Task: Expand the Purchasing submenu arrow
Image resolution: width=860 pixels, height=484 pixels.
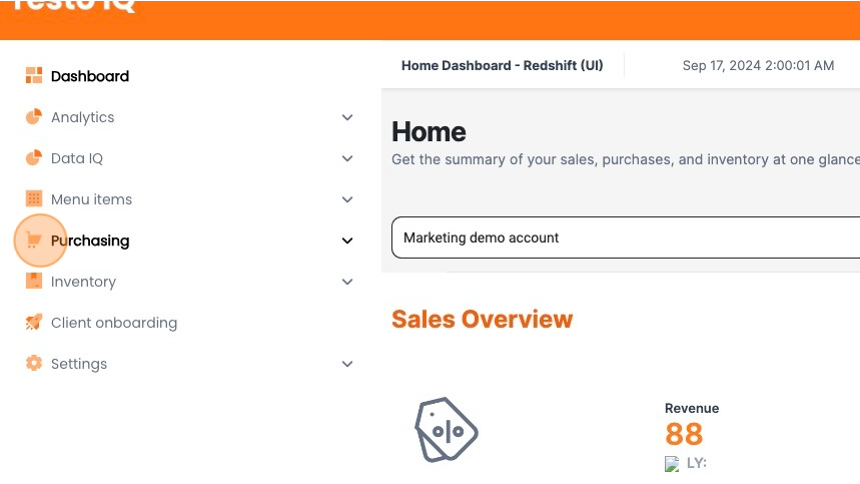Action: pyautogui.click(x=347, y=240)
